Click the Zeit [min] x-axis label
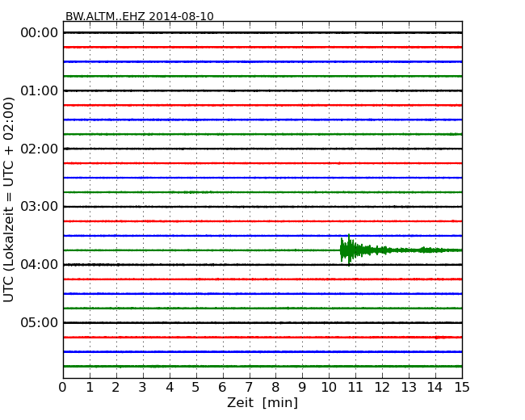 click(262, 402)
